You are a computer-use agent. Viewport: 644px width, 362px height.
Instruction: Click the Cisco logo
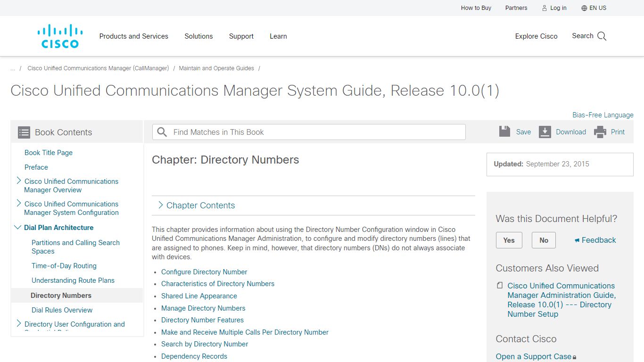pyautogui.click(x=60, y=36)
